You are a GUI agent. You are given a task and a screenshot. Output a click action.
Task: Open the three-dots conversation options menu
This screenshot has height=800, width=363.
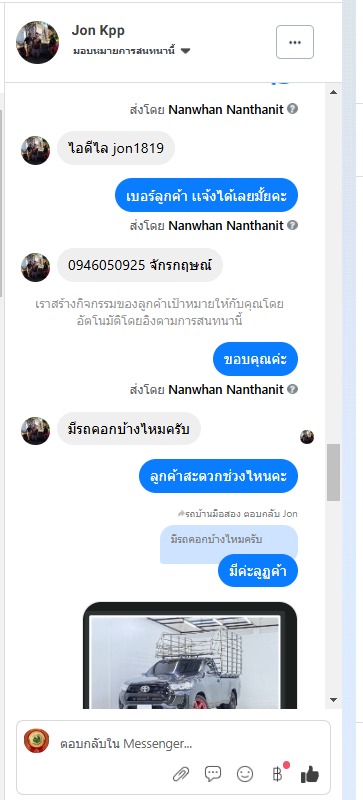[x=295, y=42]
